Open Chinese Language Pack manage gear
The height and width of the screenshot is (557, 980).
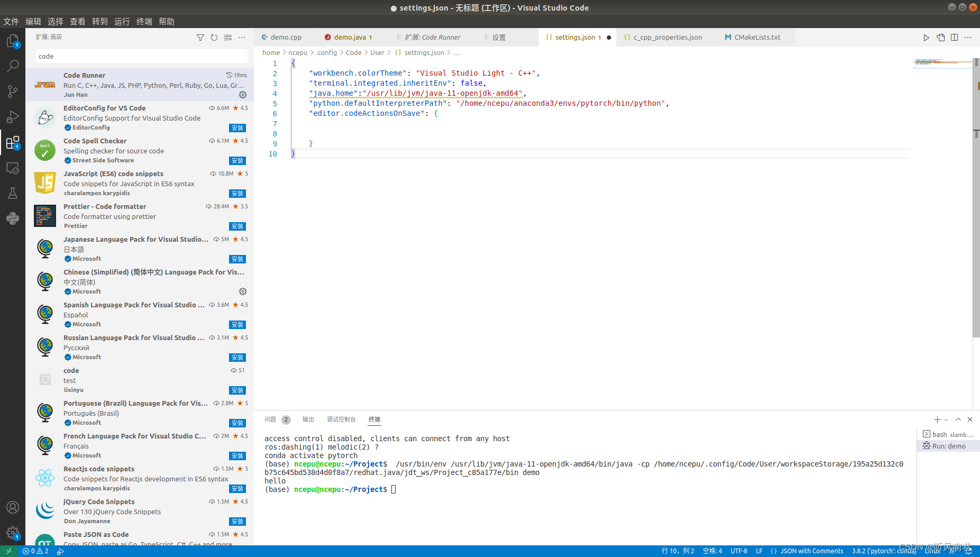pyautogui.click(x=243, y=291)
